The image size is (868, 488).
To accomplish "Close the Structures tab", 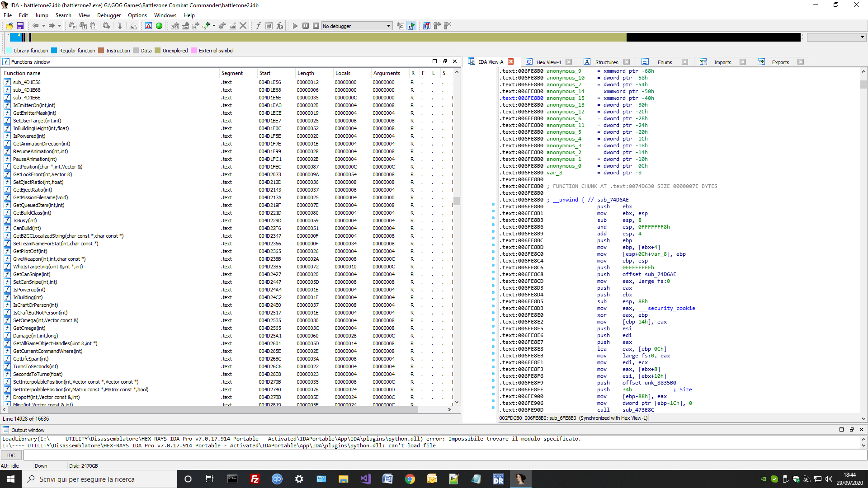I will (627, 62).
